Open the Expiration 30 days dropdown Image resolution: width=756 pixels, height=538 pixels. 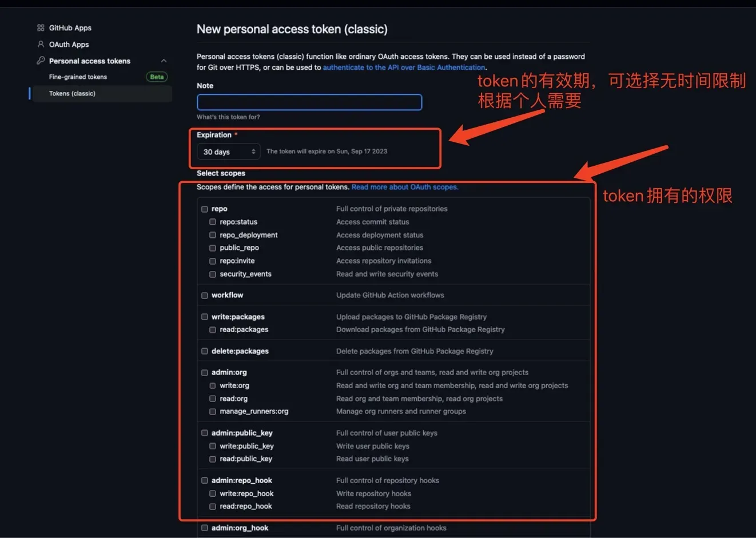click(x=229, y=152)
